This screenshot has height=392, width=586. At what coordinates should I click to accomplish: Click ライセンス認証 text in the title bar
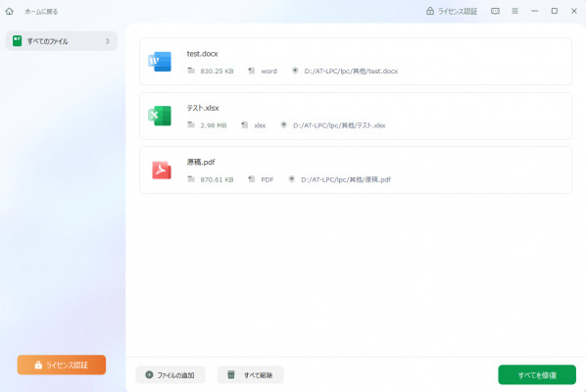click(458, 12)
